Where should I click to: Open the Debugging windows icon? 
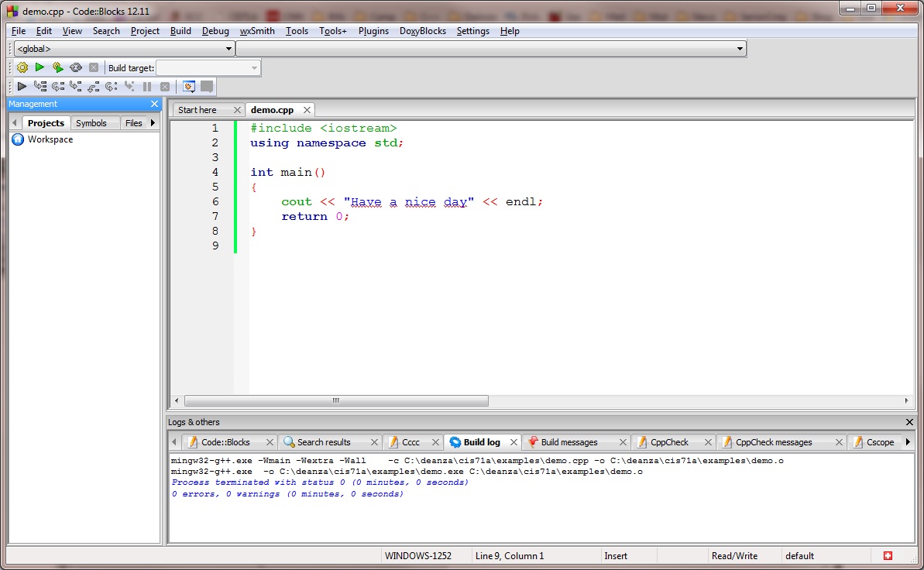pyautogui.click(x=188, y=87)
